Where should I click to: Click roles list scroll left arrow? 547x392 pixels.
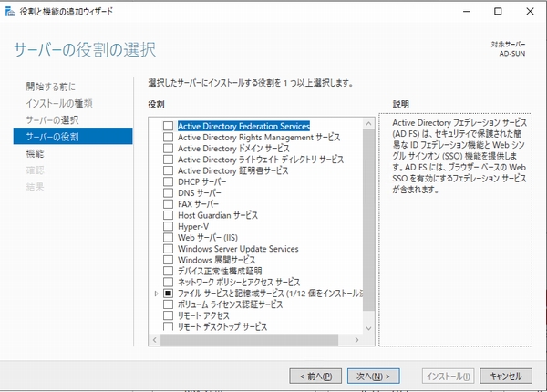click(x=155, y=340)
